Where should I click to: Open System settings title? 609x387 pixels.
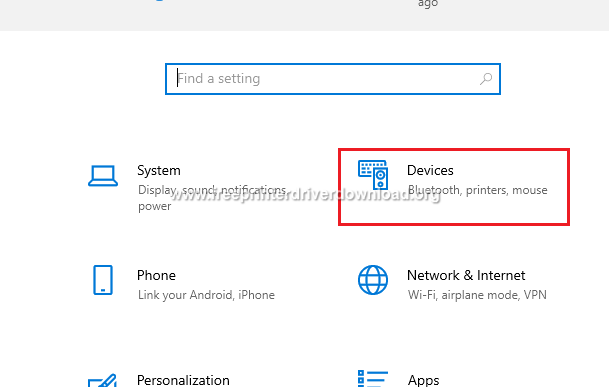159,171
